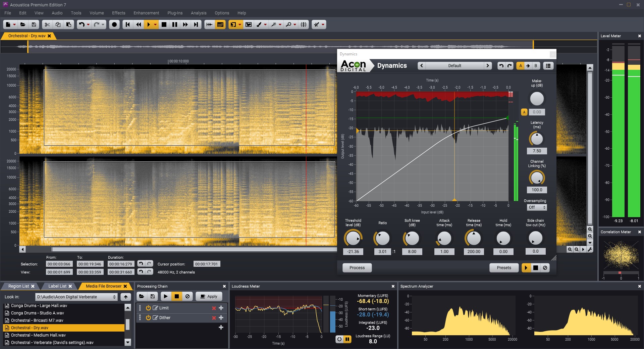Remove the Limit effect with the red X
This screenshot has width=644, height=349.
coord(214,308)
